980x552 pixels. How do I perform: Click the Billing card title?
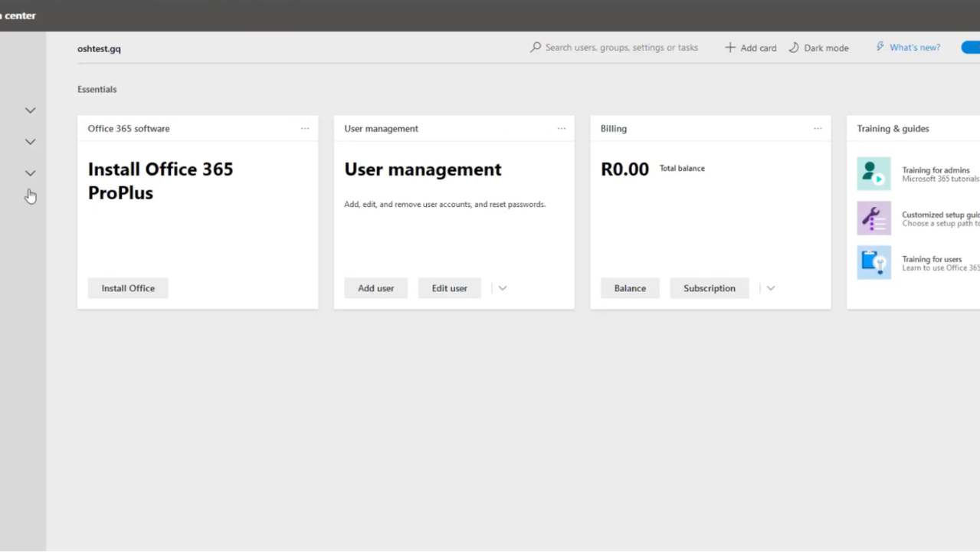click(614, 129)
